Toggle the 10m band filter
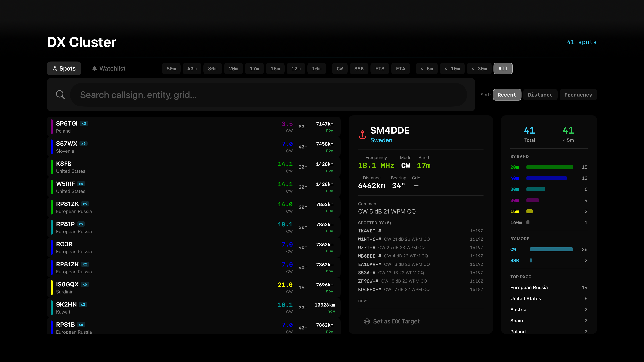The image size is (644, 362). (x=316, y=69)
